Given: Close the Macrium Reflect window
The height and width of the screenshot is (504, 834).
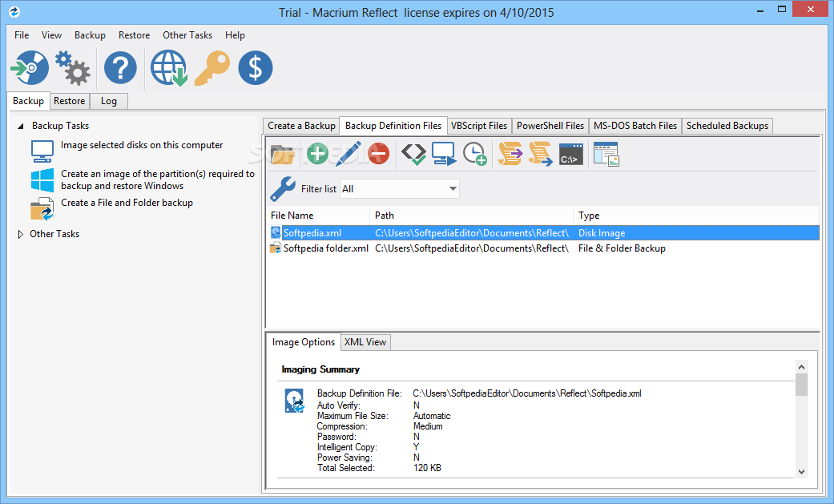Looking at the screenshot, I should [x=811, y=9].
